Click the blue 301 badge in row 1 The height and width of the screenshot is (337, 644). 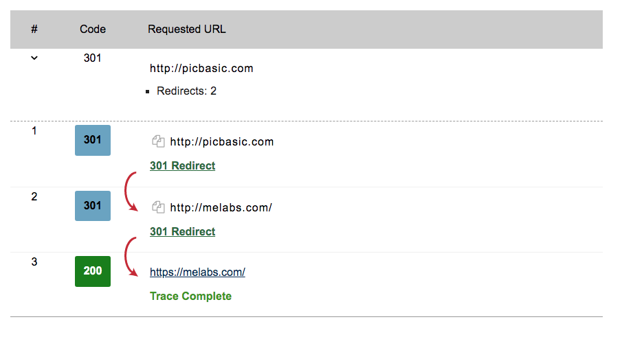click(93, 140)
